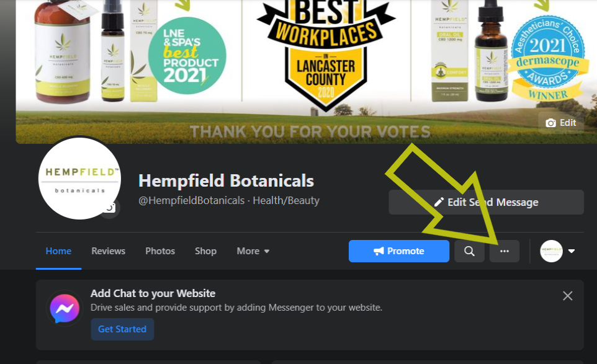597x364 pixels.
Task: Click the @HempfieldBotanicals username
Action: click(x=192, y=200)
